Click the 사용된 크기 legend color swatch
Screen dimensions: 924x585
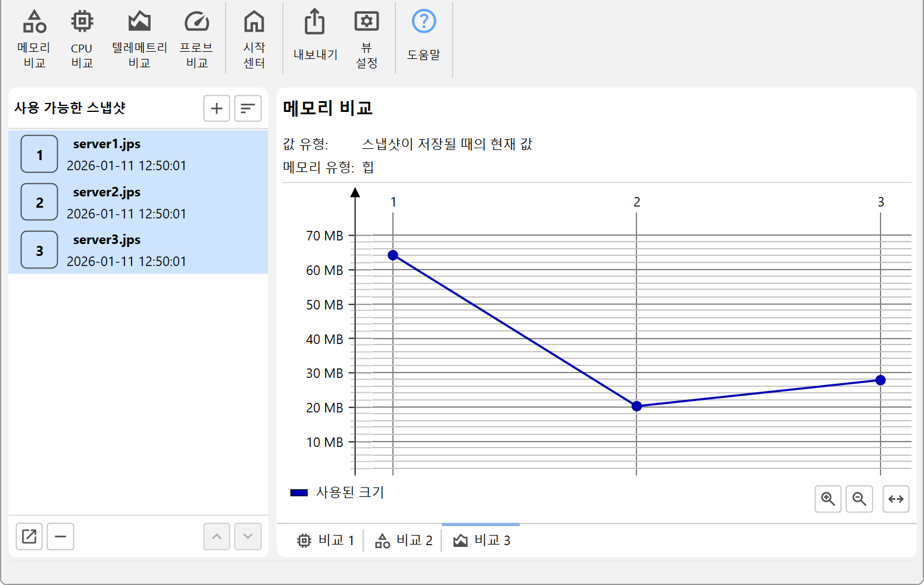pos(299,493)
